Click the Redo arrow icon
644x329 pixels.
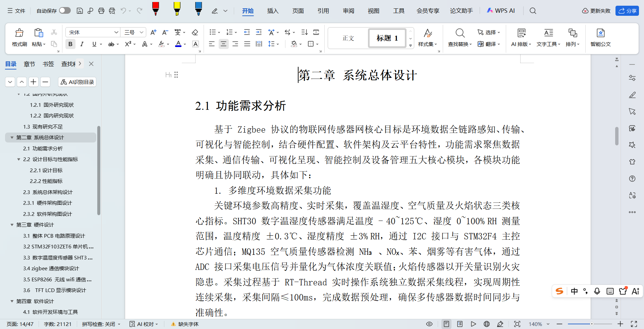140,11
